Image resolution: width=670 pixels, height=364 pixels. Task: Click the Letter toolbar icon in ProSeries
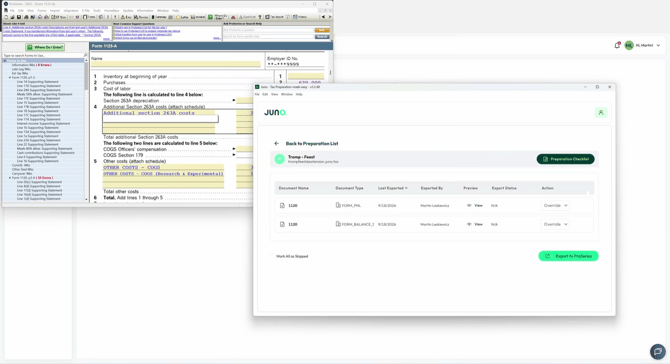(x=182, y=17)
